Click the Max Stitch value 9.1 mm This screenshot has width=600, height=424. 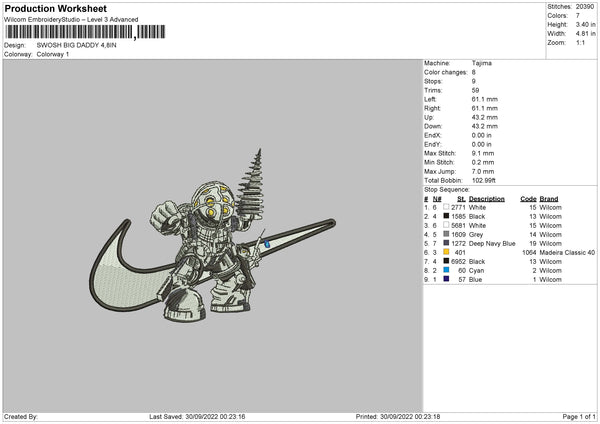(x=483, y=153)
